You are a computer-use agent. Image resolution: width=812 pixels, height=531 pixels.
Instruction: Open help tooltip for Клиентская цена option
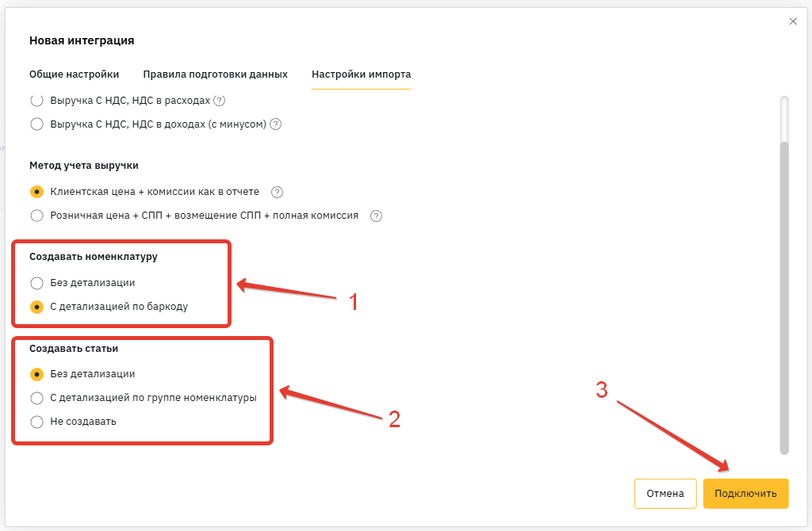[x=277, y=192]
